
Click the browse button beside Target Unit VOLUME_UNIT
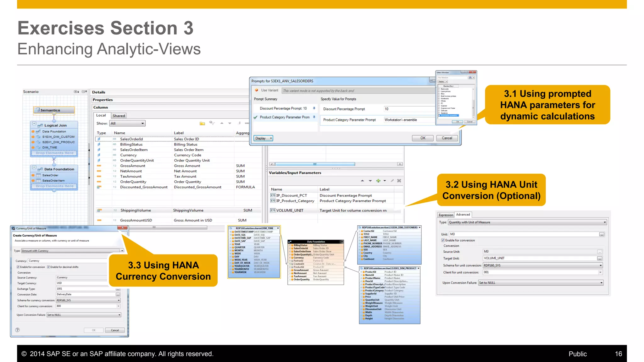click(x=600, y=258)
